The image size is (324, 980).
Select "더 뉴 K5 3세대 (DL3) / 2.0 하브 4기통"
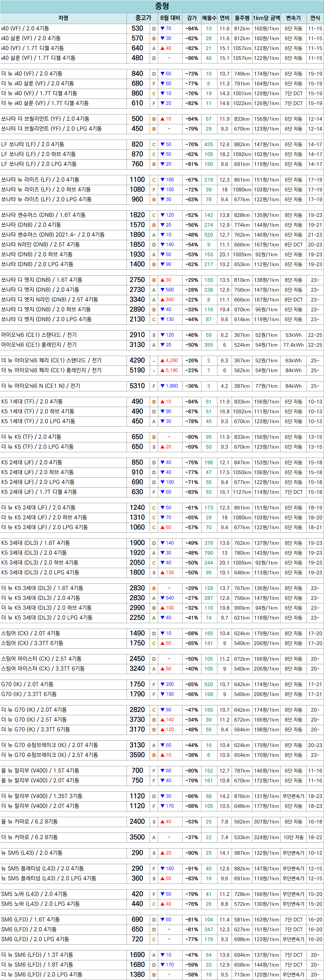46,608
